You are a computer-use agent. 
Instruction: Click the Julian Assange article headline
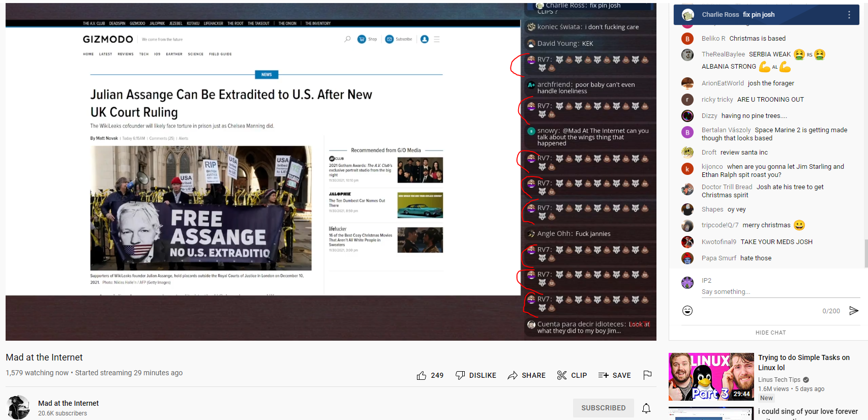[x=231, y=103]
